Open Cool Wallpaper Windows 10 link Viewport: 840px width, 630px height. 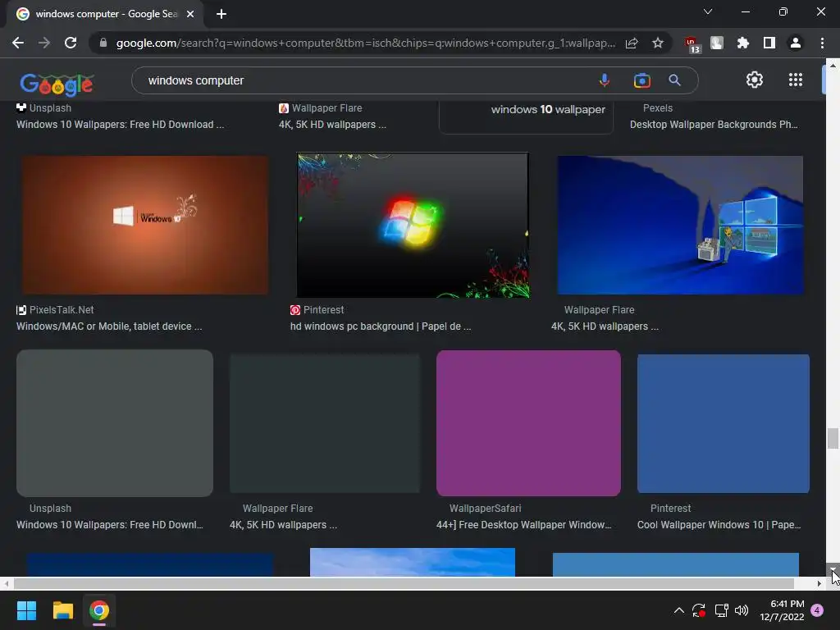point(719,525)
